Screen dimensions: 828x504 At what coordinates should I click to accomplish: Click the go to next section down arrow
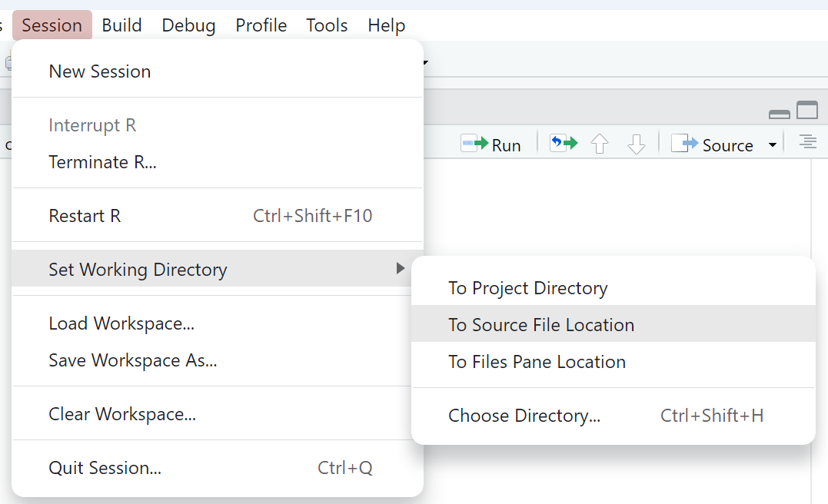(x=636, y=144)
